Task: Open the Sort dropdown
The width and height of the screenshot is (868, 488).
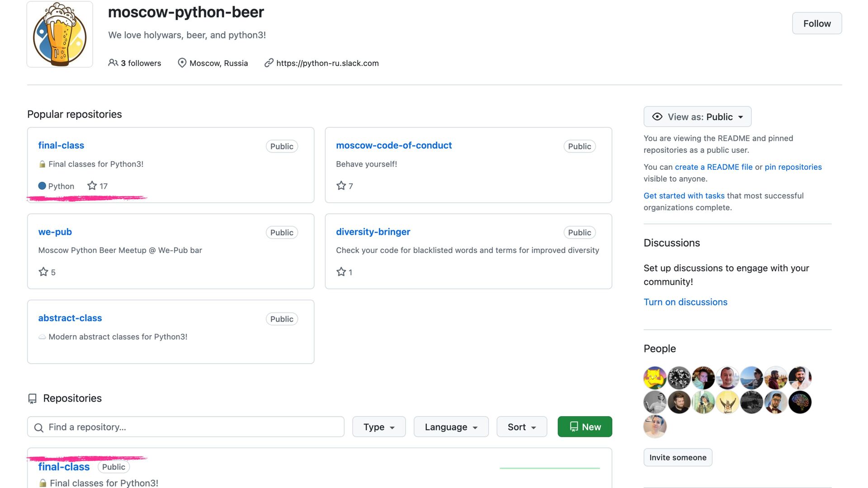Action: 521,427
